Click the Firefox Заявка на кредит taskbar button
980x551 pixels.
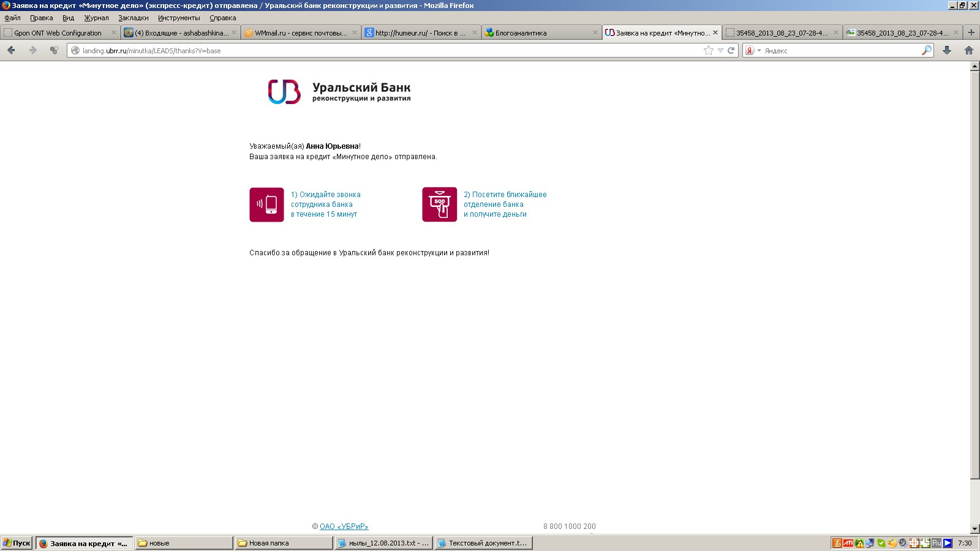click(x=84, y=543)
